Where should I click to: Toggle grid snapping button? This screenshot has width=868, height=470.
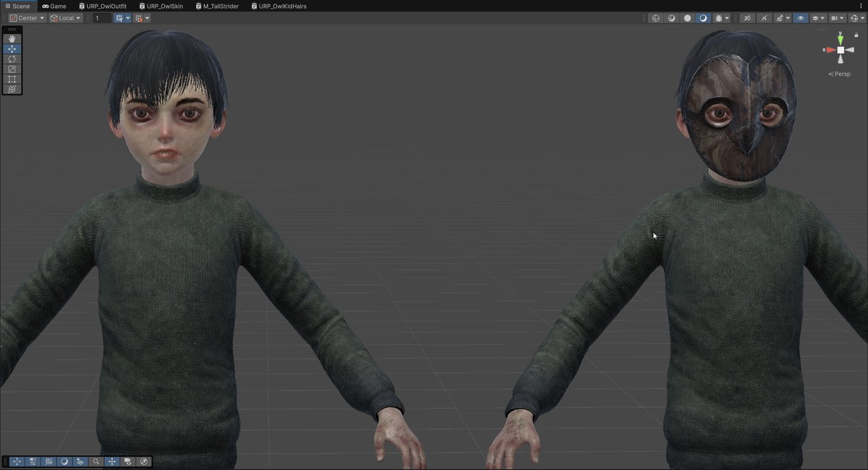[x=119, y=18]
